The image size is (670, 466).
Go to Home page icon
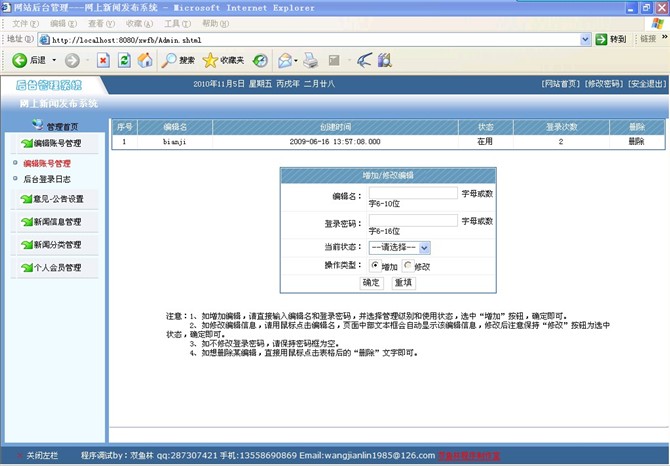[x=145, y=60]
